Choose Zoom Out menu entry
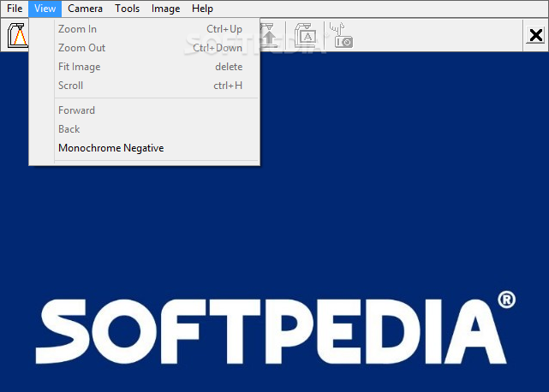The image size is (549, 392). pyautogui.click(x=145, y=48)
